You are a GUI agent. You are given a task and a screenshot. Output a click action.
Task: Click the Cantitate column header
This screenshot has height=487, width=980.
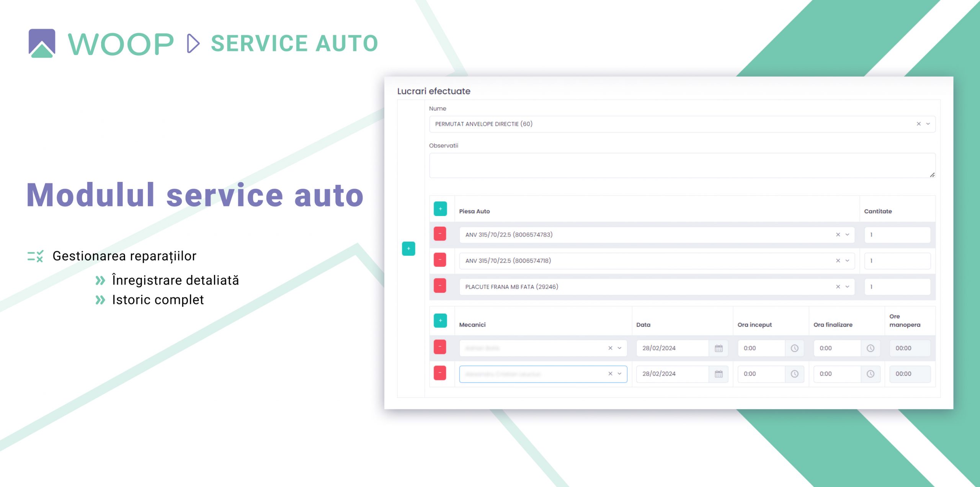[x=878, y=211]
